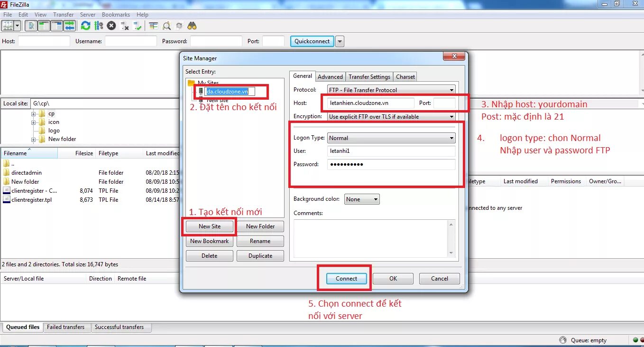
Task: Click the quickconnect Username field
Action: click(131, 41)
